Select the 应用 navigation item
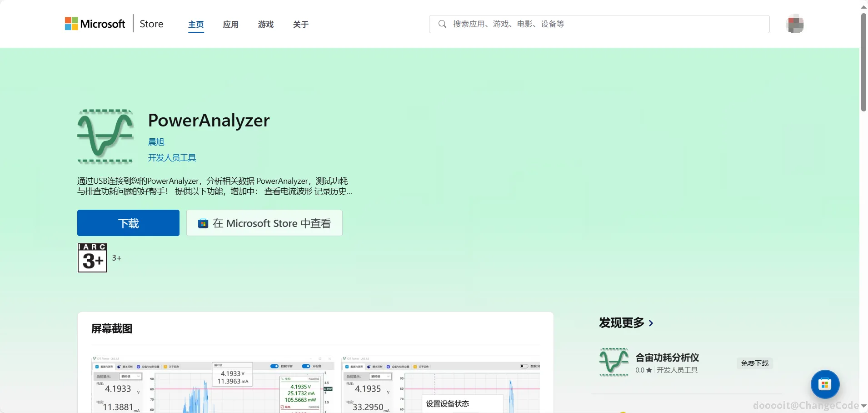868x413 pixels. (230, 24)
